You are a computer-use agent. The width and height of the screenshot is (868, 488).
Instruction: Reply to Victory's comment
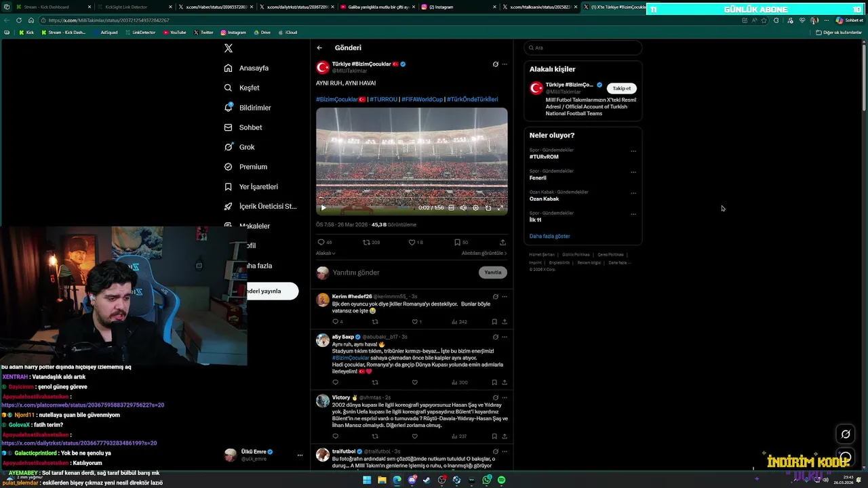[x=335, y=436]
